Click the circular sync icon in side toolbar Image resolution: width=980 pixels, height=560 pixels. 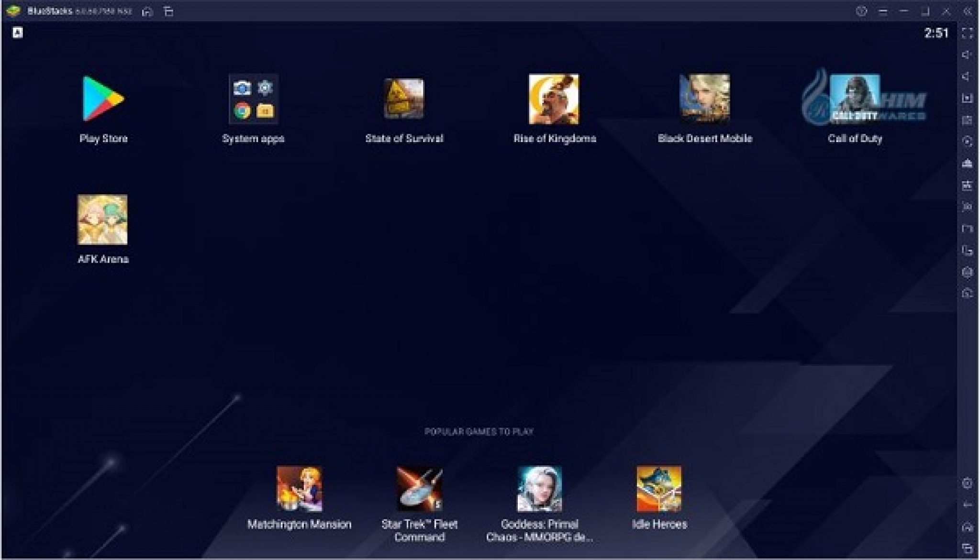967,142
